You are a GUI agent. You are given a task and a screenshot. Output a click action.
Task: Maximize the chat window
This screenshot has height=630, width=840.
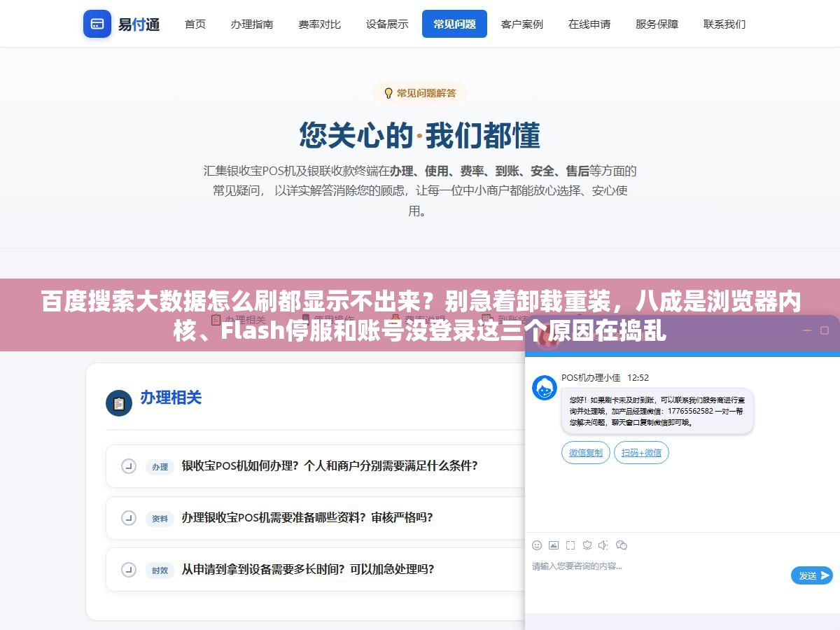coord(825,330)
